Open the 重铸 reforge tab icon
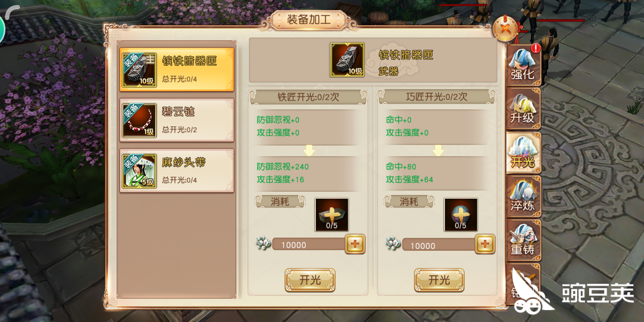 pos(524,240)
